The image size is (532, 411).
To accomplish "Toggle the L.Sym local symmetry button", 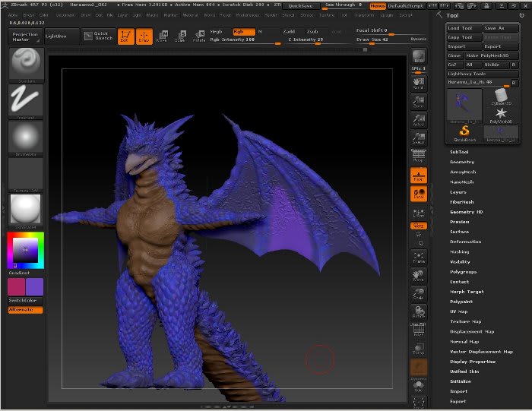I will click(x=419, y=213).
